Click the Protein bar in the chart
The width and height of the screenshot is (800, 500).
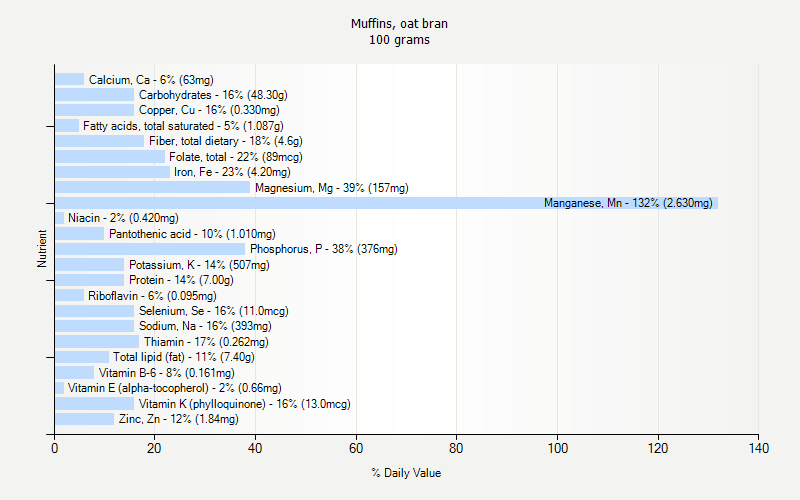(x=89, y=280)
